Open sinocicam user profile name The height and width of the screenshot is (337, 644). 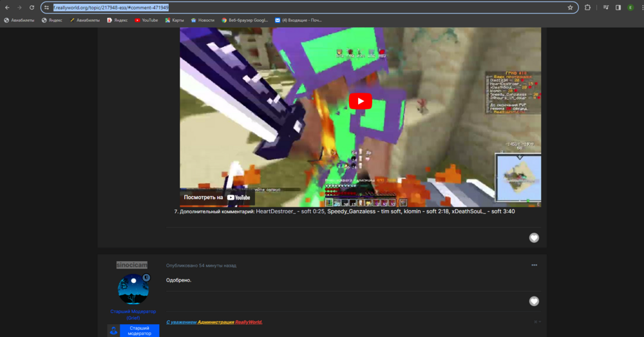132,265
